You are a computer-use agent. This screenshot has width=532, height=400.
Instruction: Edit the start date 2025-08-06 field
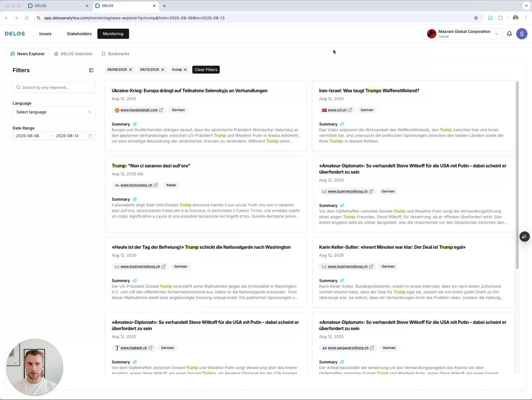click(28, 136)
